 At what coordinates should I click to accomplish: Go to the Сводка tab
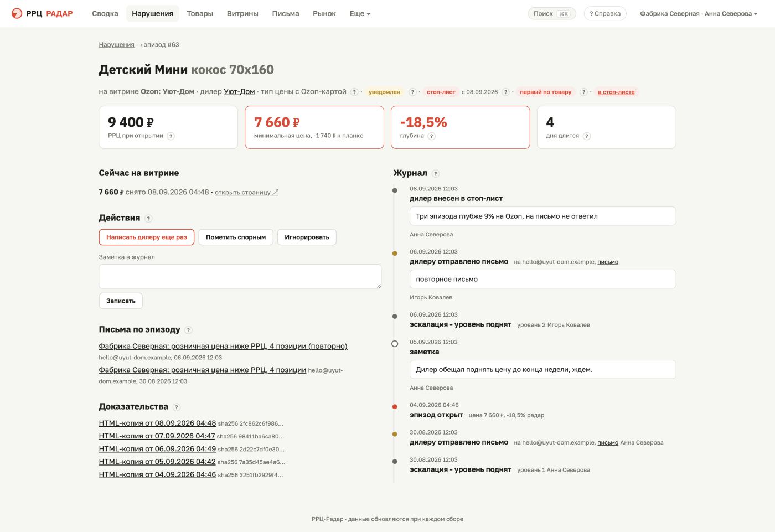coord(105,13)
